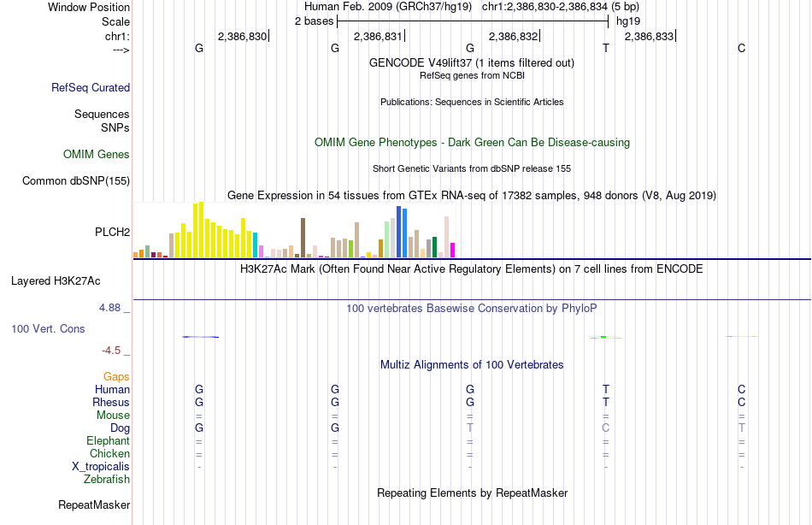Screen dimensions: 812x525
Task: Click the hg19 label beside the scale bar
Action: click(628, 21)
